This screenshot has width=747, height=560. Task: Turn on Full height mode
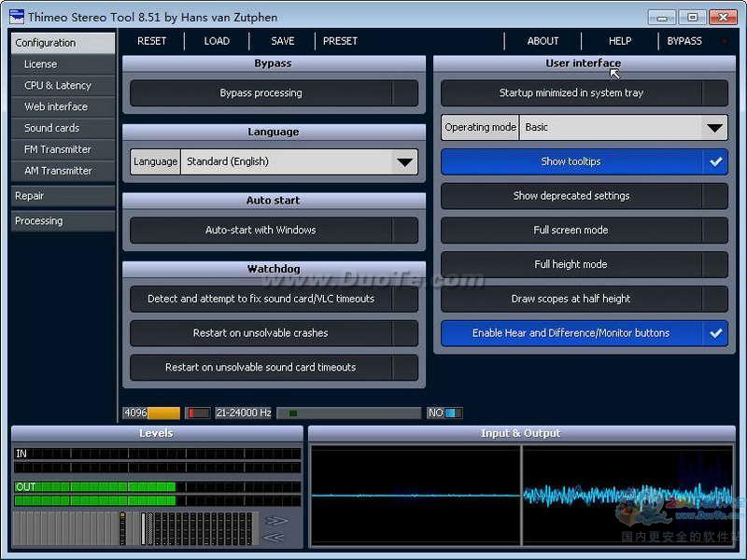pos(585,264)
